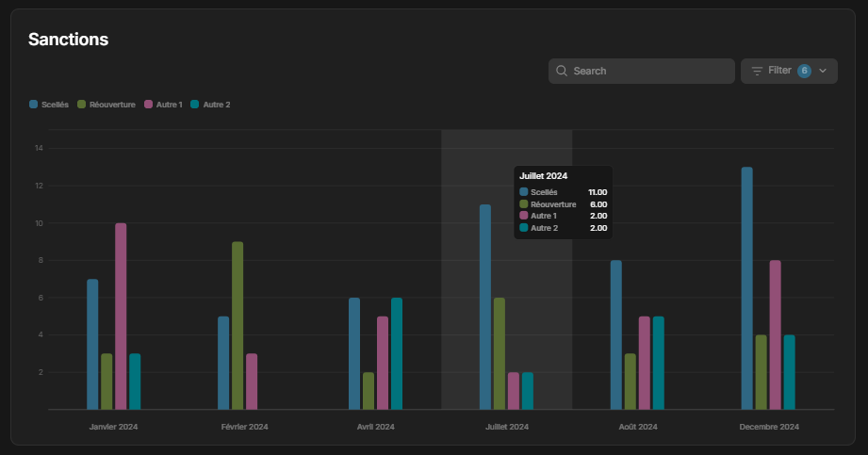Click the Août 2024 Scellés bar
868x455 pixels.
[616, 335]
